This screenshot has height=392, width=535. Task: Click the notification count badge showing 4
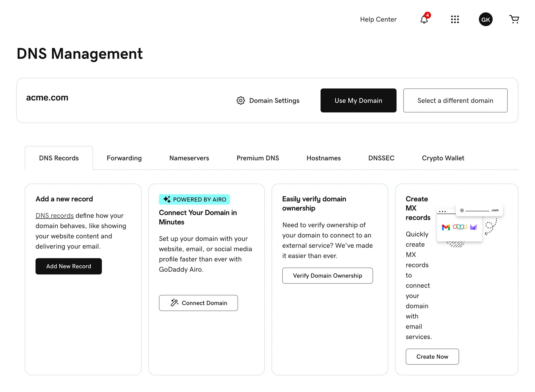pyautogui.click(x=427, y=15)
